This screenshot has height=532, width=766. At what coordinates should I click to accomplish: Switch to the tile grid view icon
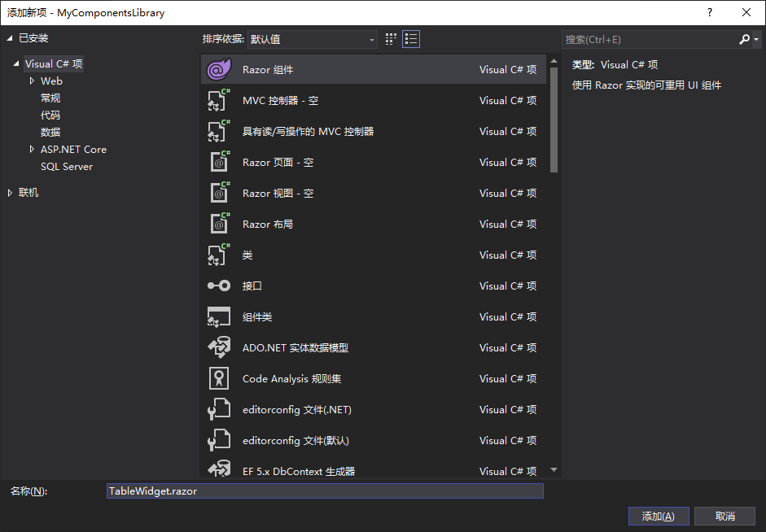coord(391,39)
